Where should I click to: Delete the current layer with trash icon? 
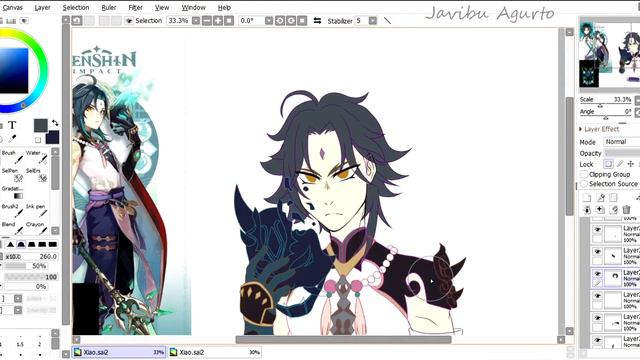tap(627, 210)
